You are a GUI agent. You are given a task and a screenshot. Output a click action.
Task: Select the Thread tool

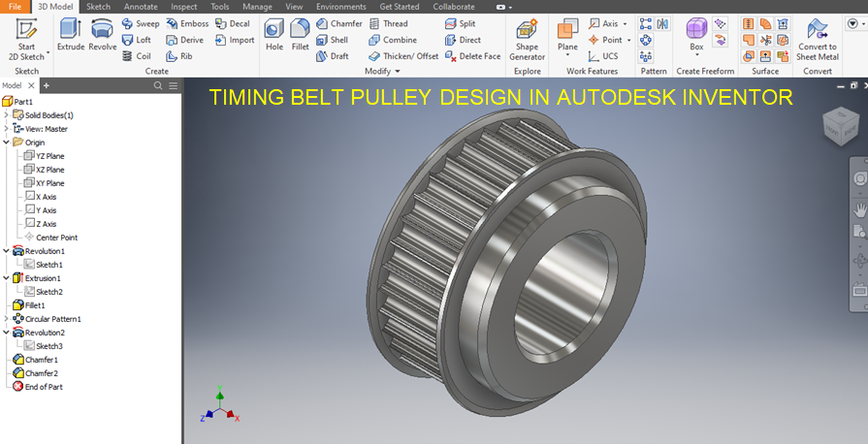[x=388, y=24]
